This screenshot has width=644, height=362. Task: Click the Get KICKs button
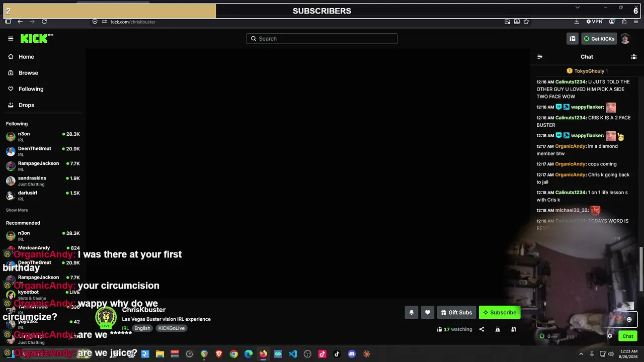click(x=599, y=39)
